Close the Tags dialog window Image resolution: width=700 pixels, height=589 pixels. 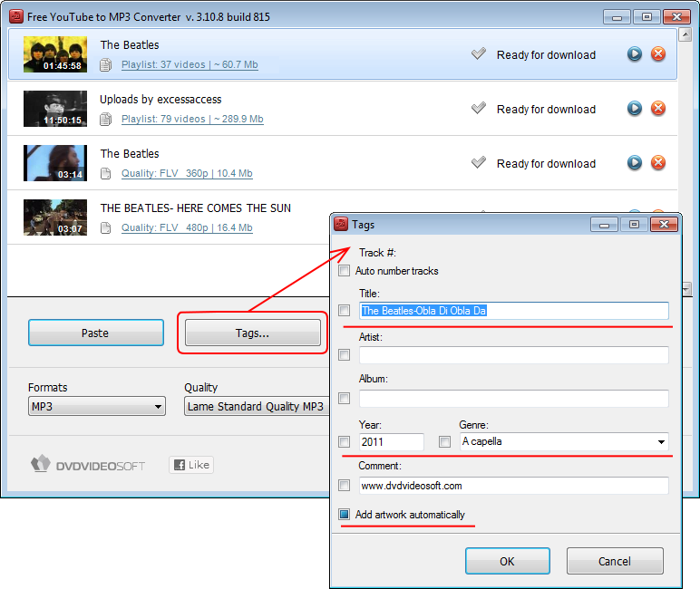pyautogui.click(x=664, y=225)
